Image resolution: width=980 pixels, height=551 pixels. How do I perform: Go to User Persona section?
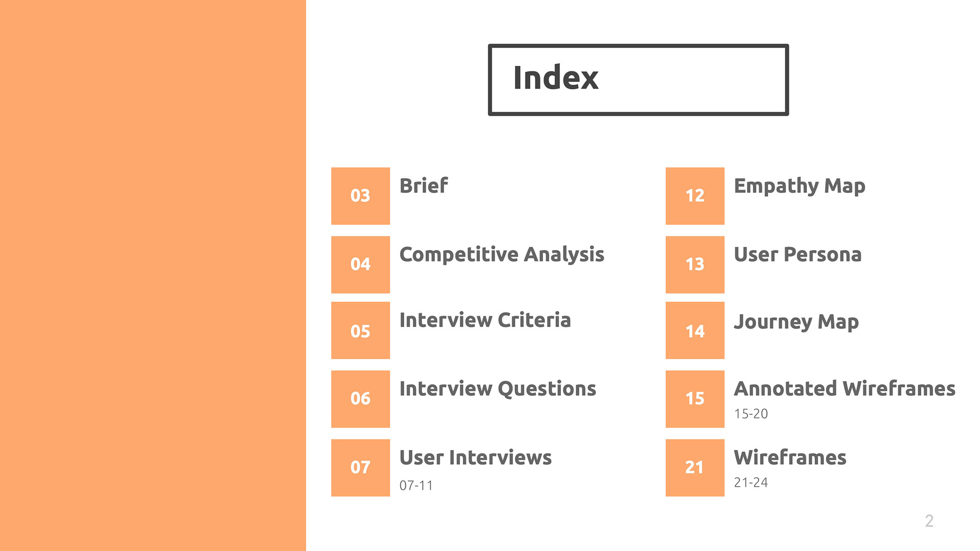click(x=798, y=255)
